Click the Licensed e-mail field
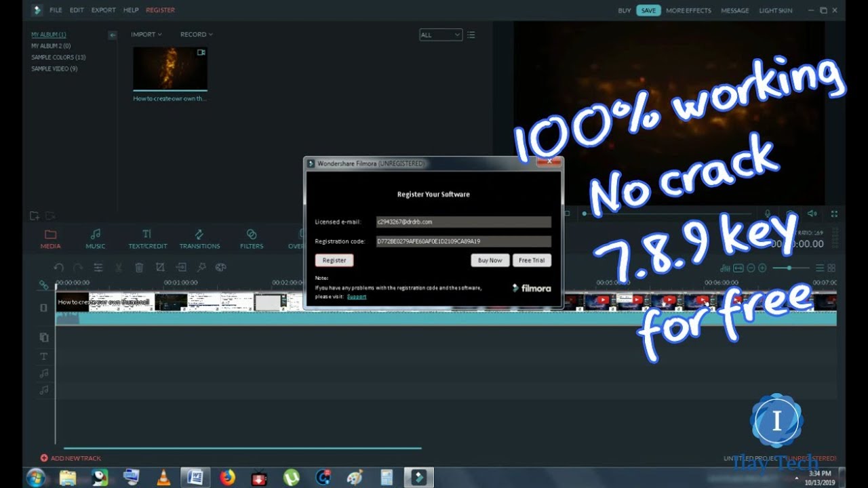 (x=463, y=222)
